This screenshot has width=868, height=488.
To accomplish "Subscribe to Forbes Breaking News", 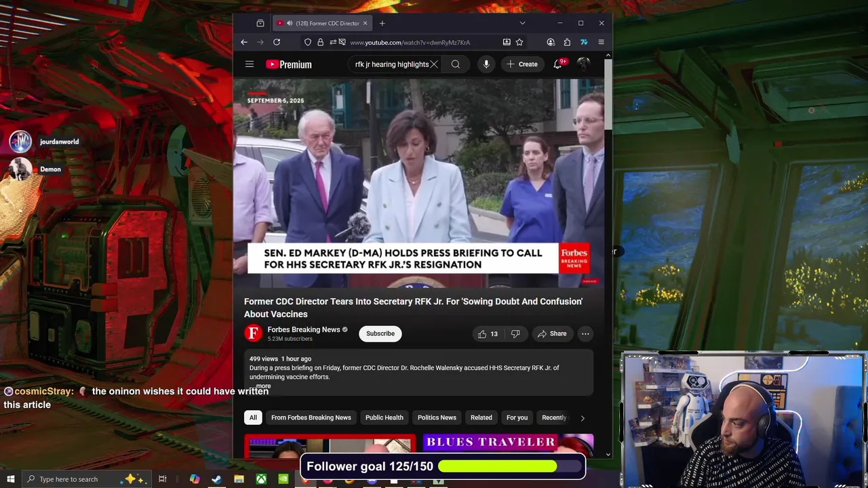I will pyautogui.click(x=380, y=333).
